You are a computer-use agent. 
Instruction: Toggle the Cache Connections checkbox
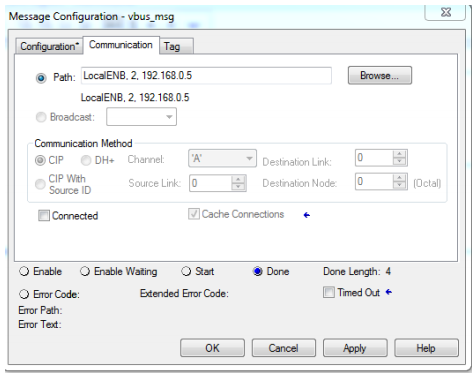tap(194, 214)
